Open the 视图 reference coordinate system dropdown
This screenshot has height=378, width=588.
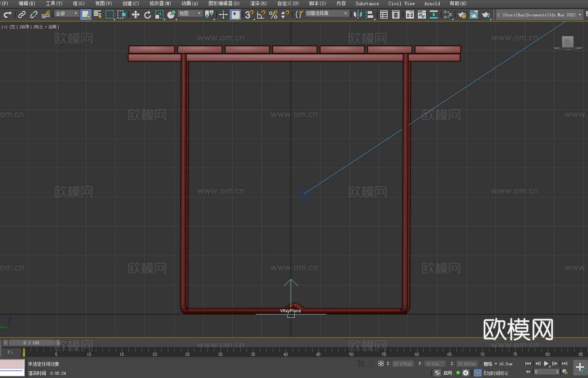(x=190, y=13)
